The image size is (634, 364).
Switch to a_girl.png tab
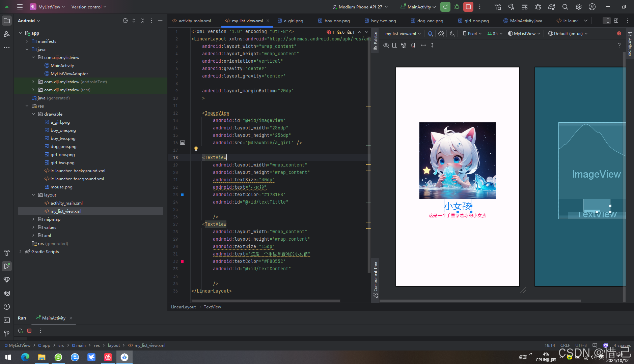291,21
